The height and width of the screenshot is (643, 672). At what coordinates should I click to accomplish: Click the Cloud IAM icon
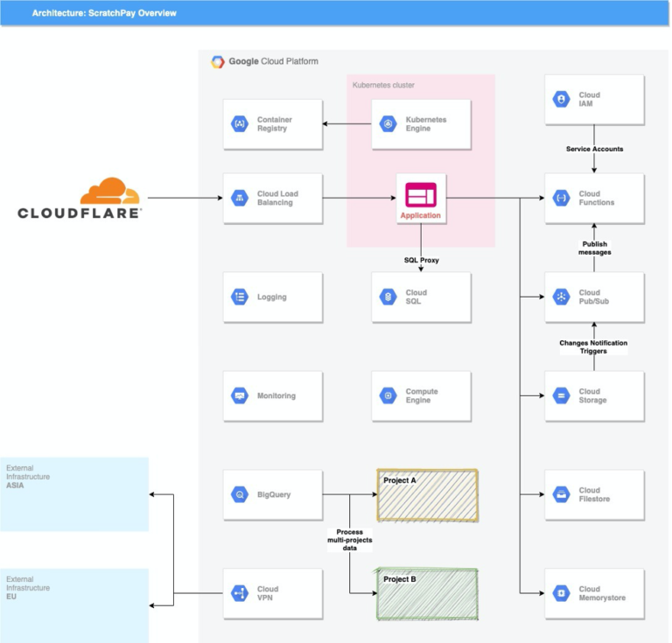click(561, 100)
